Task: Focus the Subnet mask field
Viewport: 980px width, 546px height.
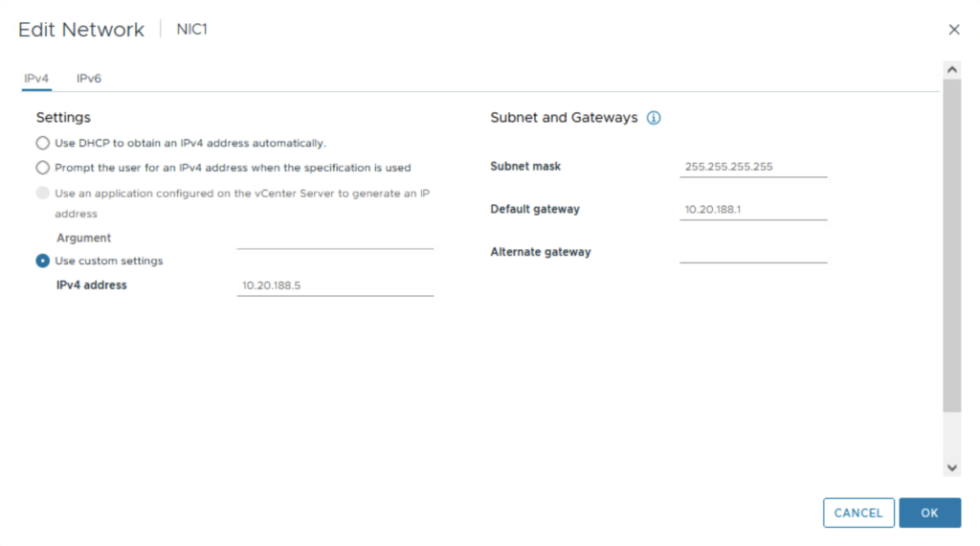Action: (753, 167)
